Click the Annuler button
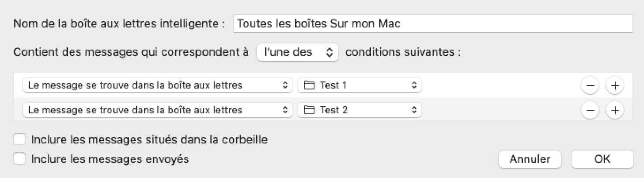The image size is (644, 178). click(530, 159)
